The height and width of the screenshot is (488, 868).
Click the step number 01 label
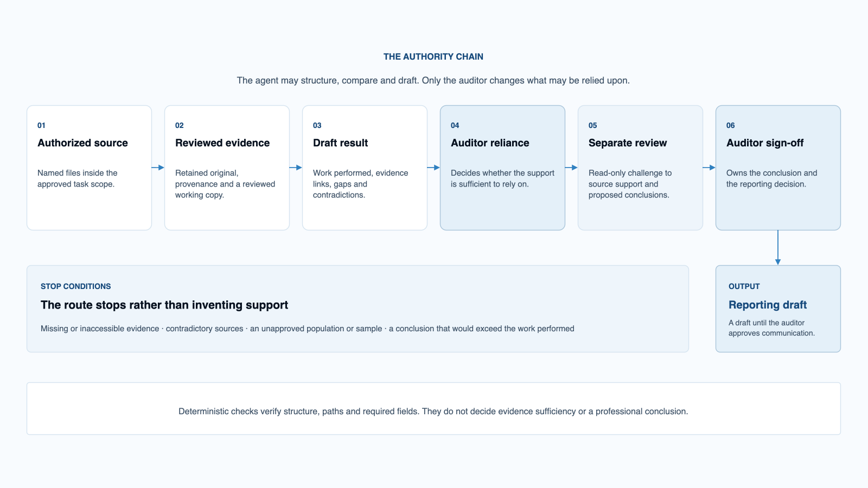[41, 125]
